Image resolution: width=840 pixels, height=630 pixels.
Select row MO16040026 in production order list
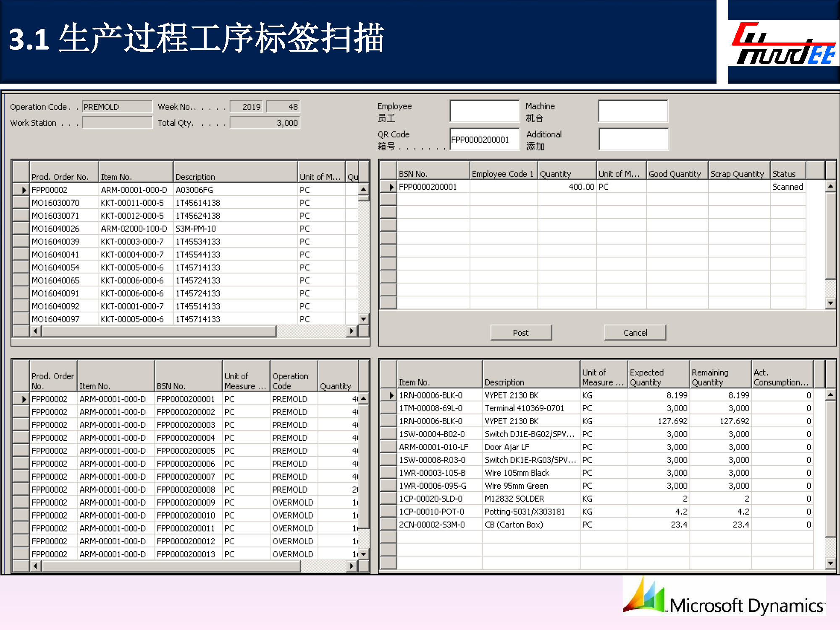[55, 229]
